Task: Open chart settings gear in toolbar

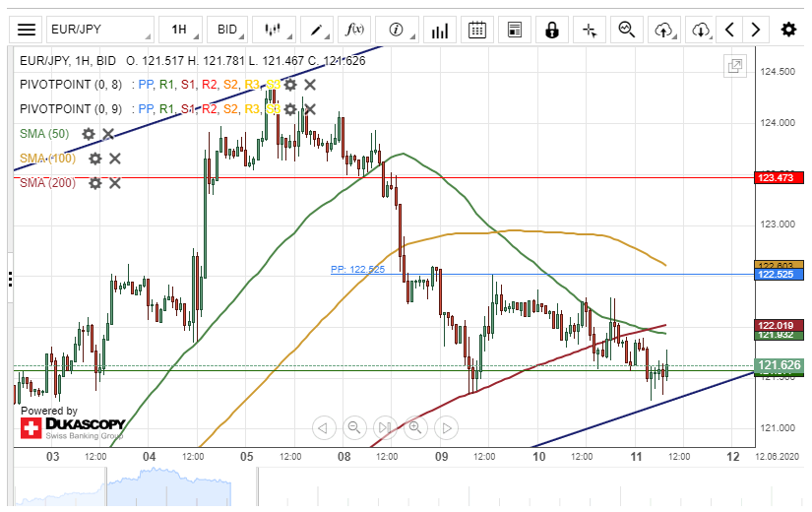Action: [x=788, y=30]
